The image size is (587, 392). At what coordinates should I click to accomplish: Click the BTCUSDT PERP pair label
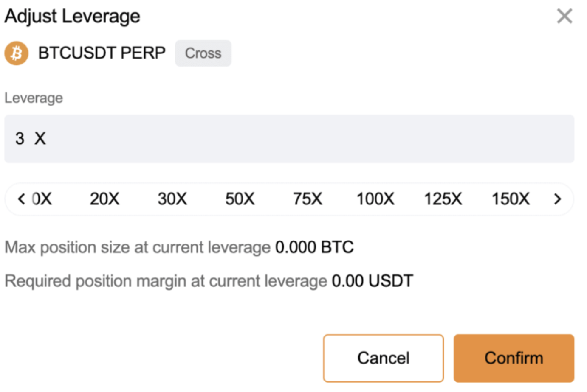coord(102,53)
